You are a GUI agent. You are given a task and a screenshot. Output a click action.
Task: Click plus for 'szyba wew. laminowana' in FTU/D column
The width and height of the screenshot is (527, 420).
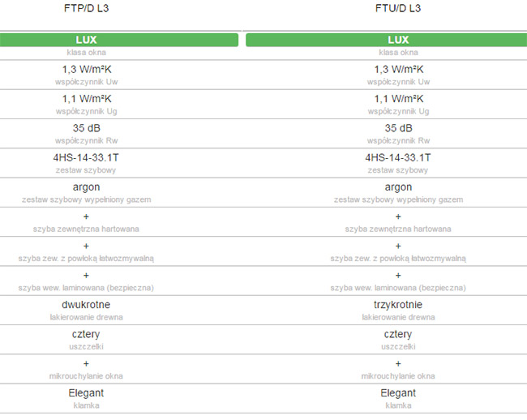pyautogui.click(x=398, y=276)
